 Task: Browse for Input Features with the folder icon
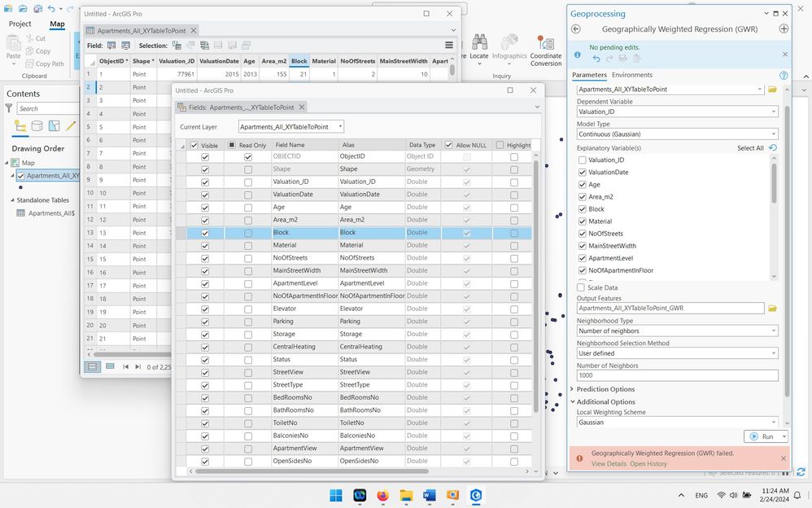(x=772, y=89)
